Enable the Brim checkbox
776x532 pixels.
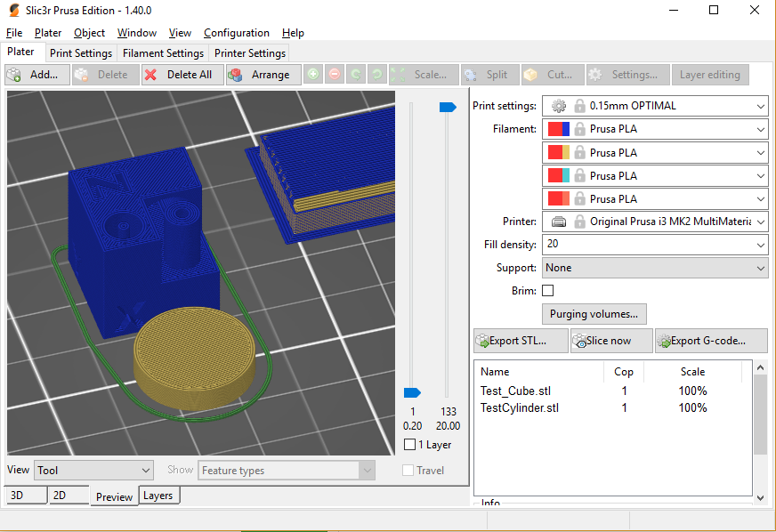548,291
